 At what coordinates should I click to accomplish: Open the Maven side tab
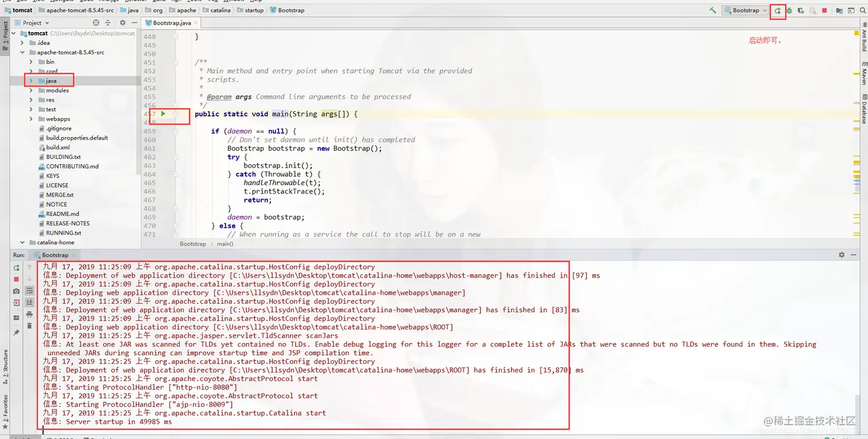click(x=864, y=74)
